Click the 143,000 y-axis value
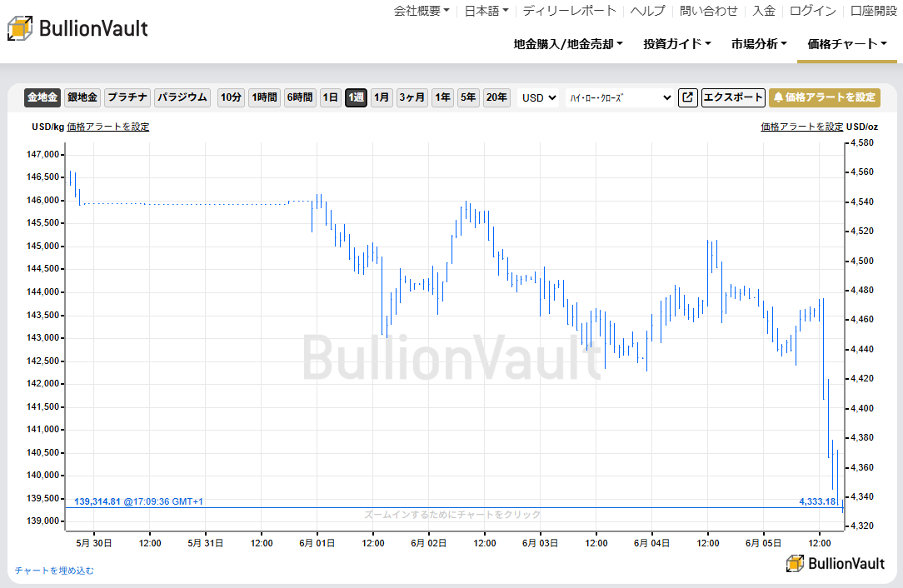Screen dimensions: 903x588 point(43,338)
